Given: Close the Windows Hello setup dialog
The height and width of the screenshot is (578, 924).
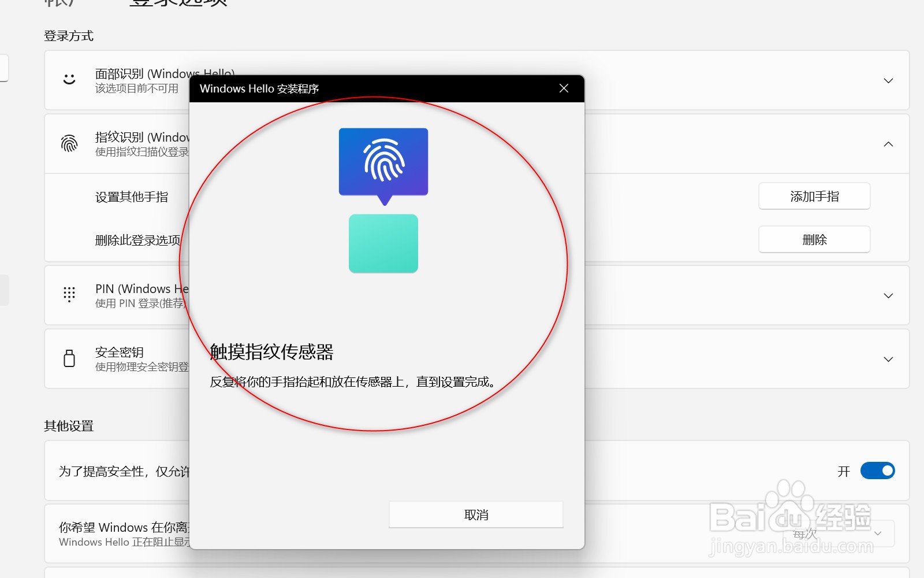Looking at the screenshot, I should pyautogui.click(x=564, y=88).
